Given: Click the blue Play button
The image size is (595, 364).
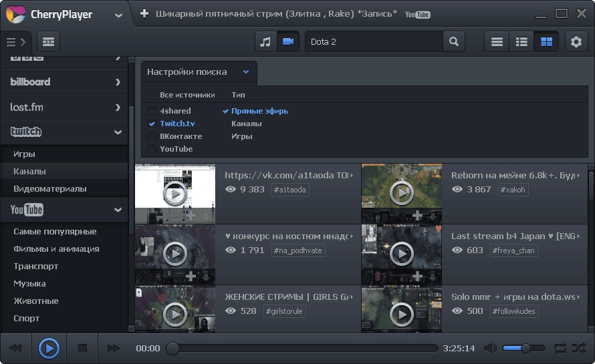Looking at the screenshot, I should point(49,348).
